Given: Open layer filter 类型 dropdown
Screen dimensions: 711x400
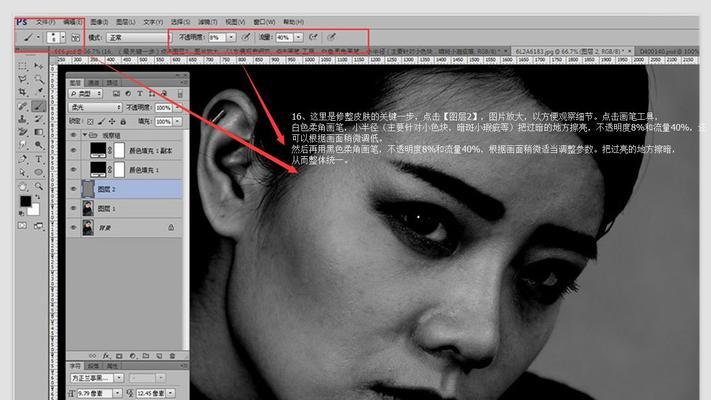Looking at the screenshot, I should coord(85,93).
